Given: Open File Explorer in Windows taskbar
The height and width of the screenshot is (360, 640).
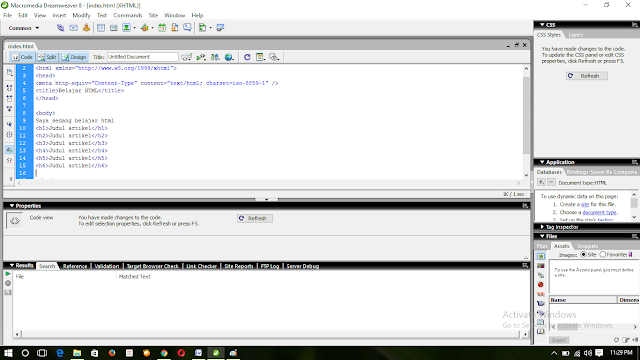Looking at the screenshot, I should pyautogui.click(x=77, y=353).
